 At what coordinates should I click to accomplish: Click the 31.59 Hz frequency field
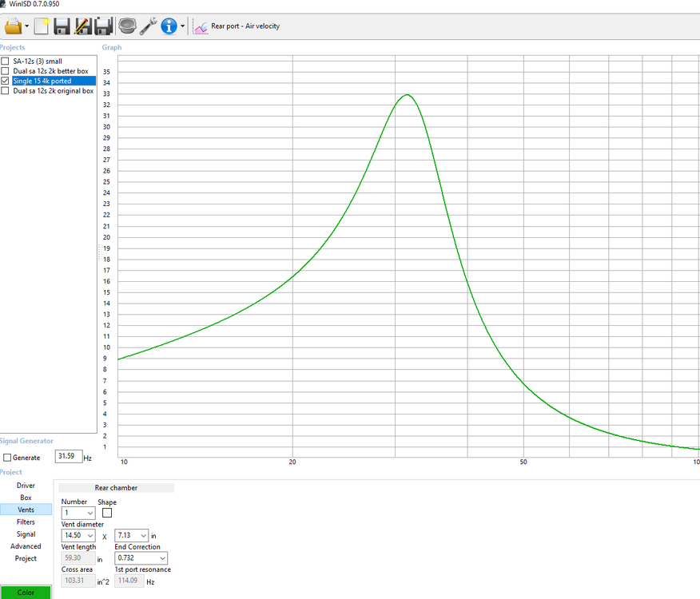69,456
